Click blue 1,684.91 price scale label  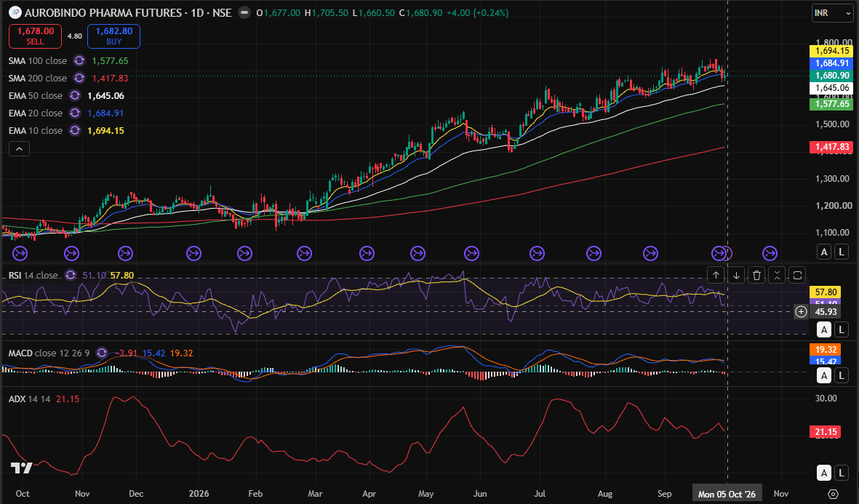[x=831, y=63]
